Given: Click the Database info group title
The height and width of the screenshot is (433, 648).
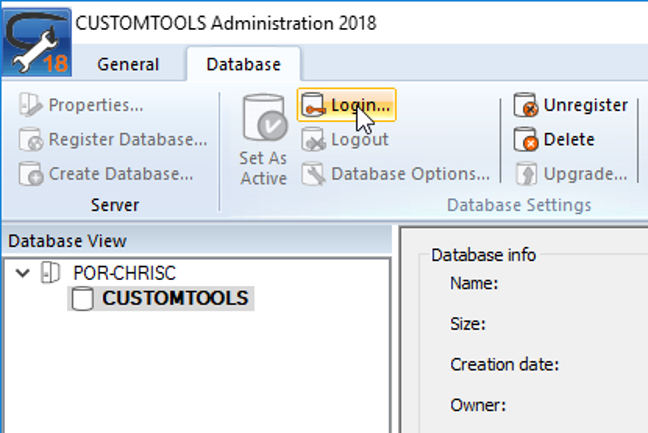Looking at the screenshot, I should click(484, 255).
